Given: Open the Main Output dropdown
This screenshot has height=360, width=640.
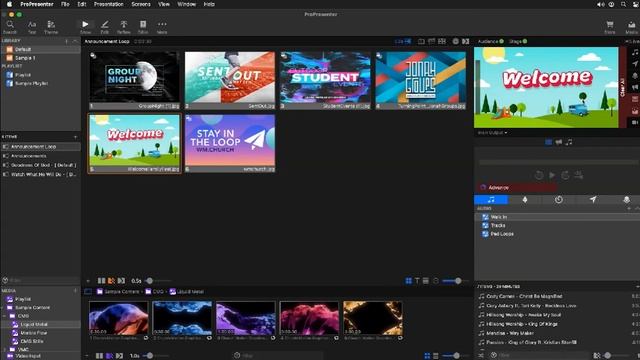Looking at the screenshot, I should click(x=492, y=133).
